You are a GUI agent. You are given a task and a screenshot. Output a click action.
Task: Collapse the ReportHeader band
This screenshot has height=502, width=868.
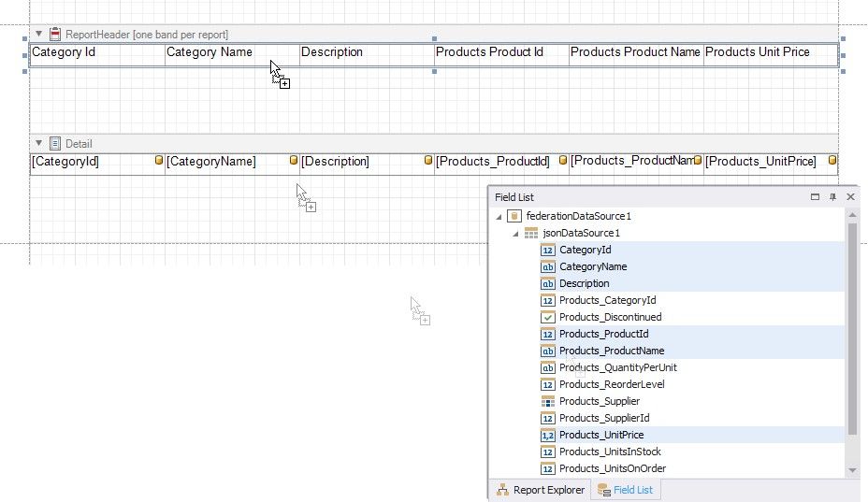point(38,35)
